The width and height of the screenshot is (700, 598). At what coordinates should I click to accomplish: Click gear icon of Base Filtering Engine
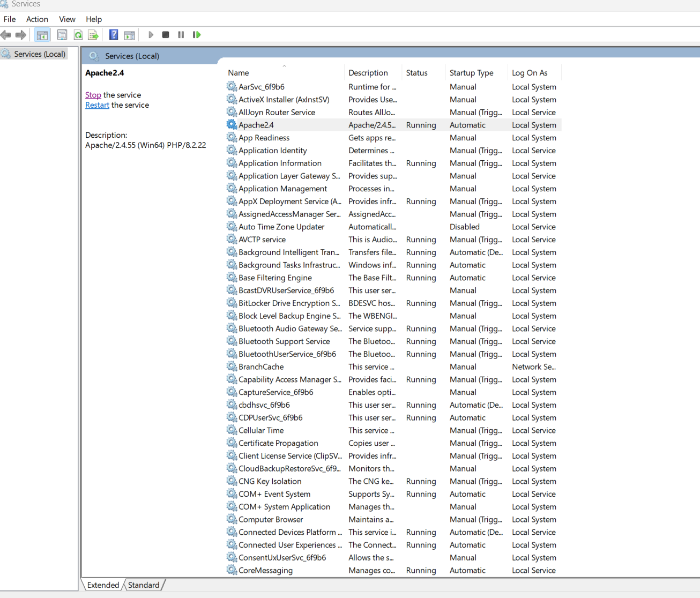[x=232, y=278]
